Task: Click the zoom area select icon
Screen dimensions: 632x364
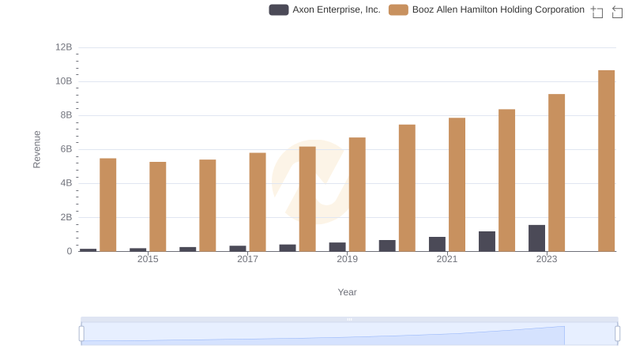Action: (597, 12)
